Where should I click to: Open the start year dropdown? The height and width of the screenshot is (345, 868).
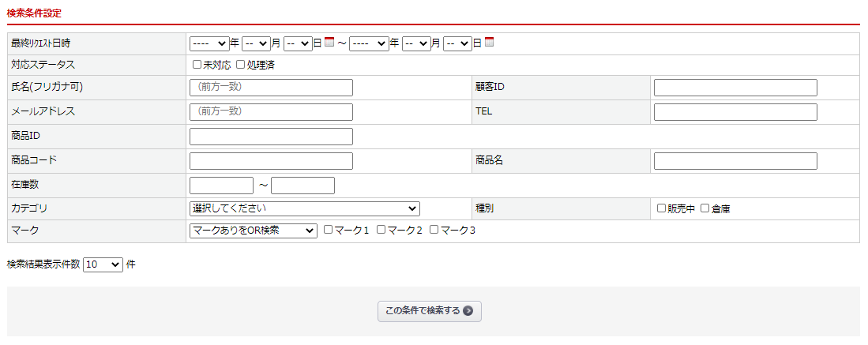[209, 43]
